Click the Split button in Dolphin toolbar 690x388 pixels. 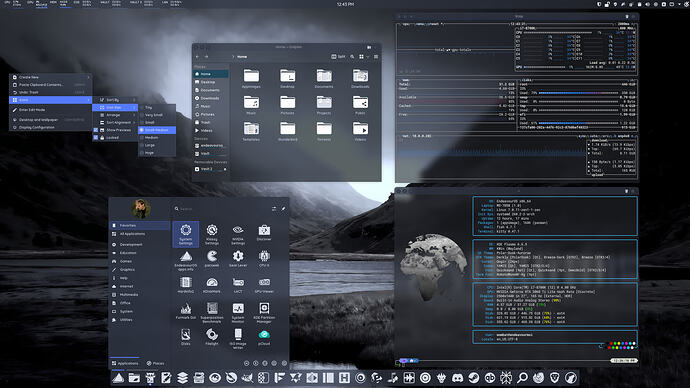tap(338, 57)
